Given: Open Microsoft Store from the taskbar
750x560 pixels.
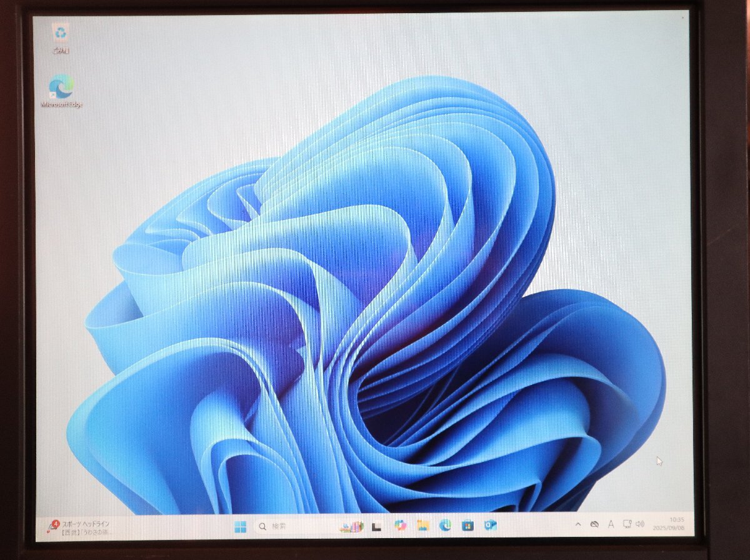Looking at the screenshot, I should tap(467, 526).
